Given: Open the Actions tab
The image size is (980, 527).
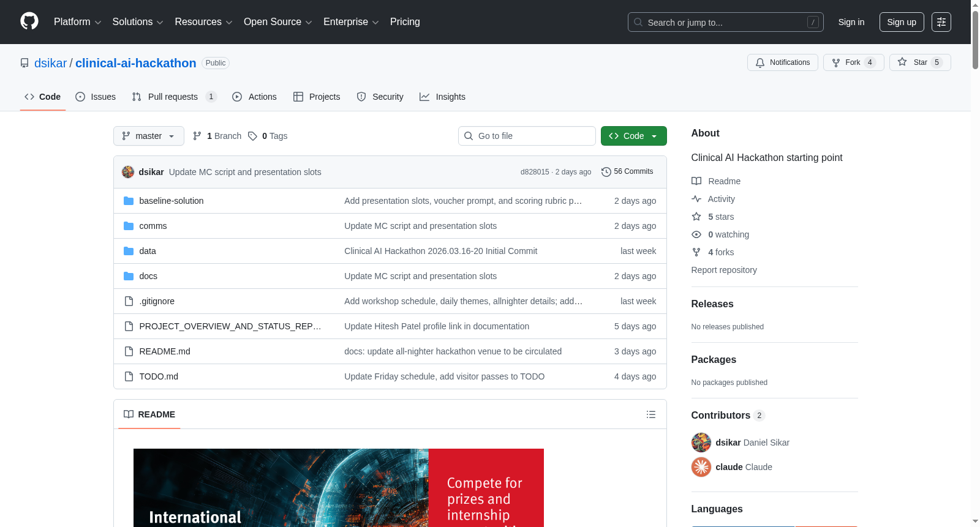Looking at the screenshot, I should (x=255, y=97).
